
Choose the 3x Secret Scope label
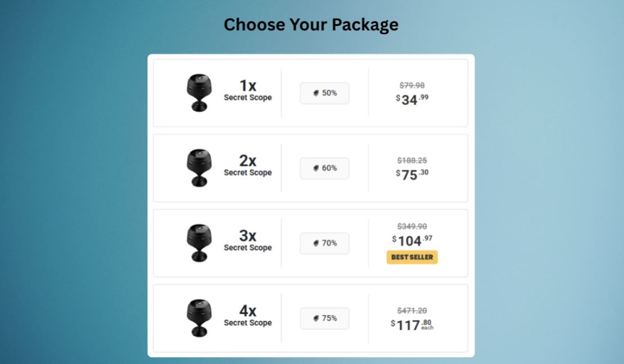click(x=247, y=240)
